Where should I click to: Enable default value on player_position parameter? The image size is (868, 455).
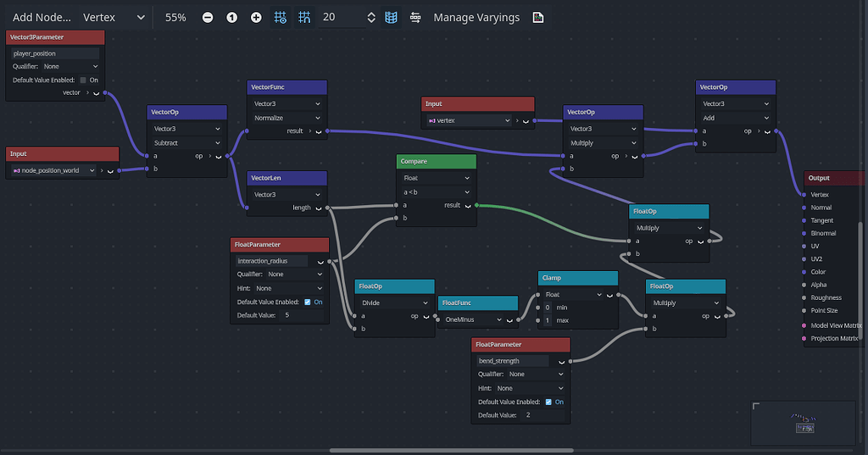click(83, 80)
